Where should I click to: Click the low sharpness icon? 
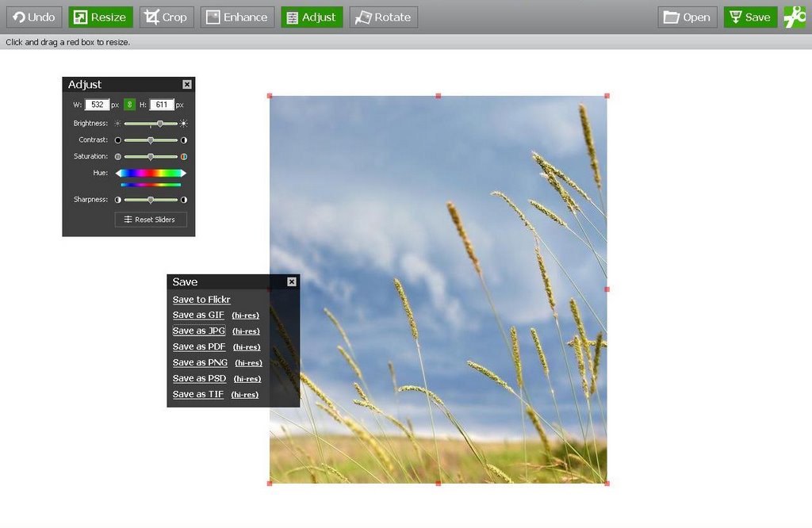point(118,200)
